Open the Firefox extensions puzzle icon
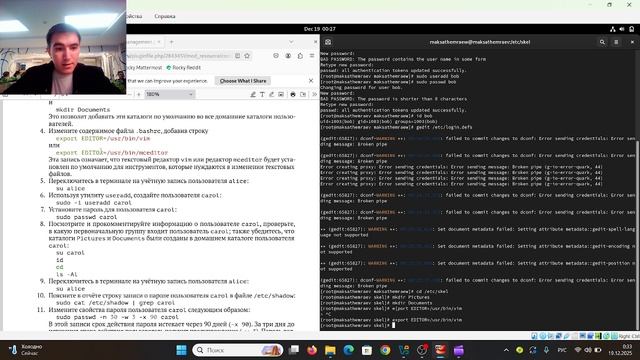 click(x=300, y=56)
